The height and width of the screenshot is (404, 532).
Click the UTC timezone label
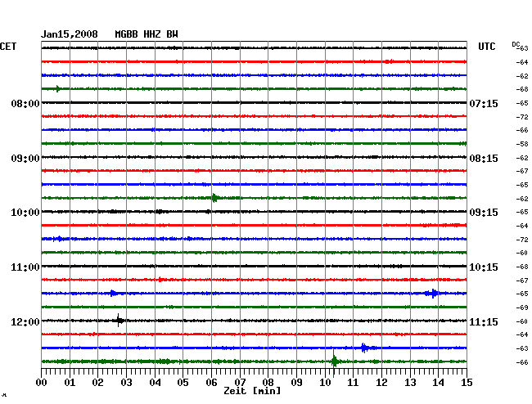pos(486,47)
